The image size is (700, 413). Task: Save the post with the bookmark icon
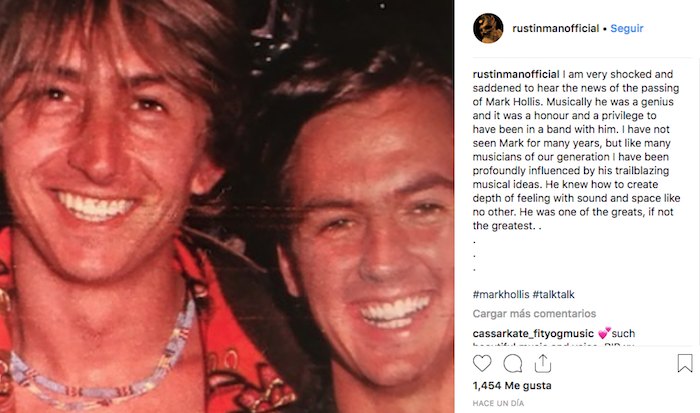tap(685, 363)
